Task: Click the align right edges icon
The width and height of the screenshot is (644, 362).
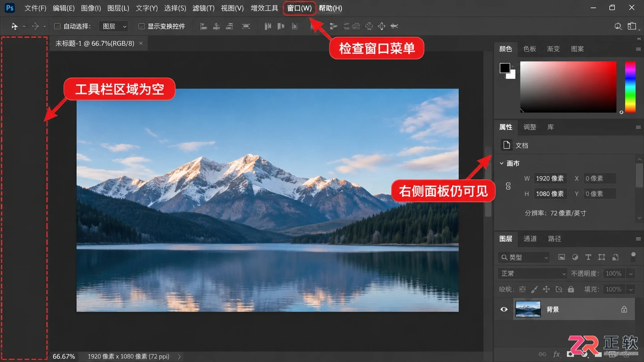Action: pyautogui.click(x=229, y=26)
